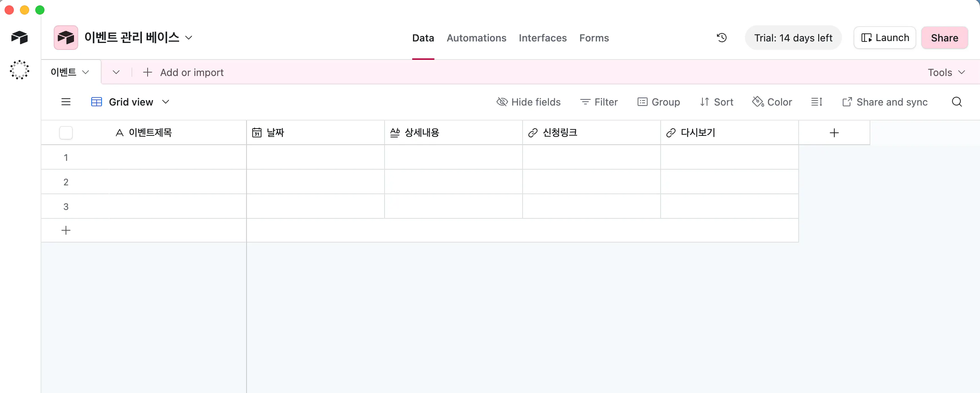Expand the Grid view options chevron
Screen dimensions: 980x393
(x=166, y=102)
